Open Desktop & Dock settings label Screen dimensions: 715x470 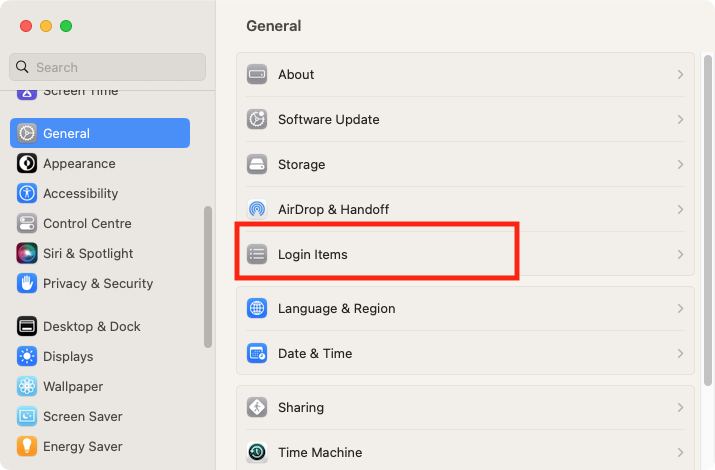[92, 326]
